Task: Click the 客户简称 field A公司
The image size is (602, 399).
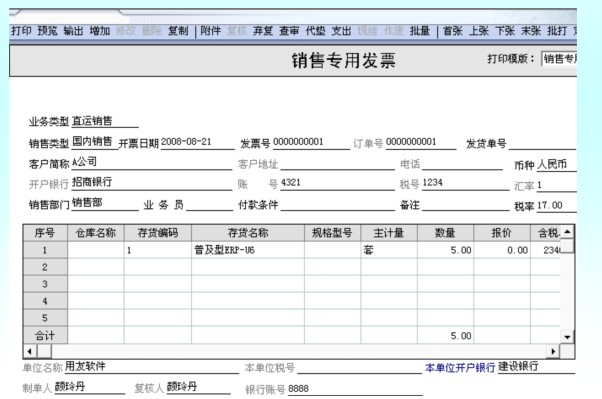Action: coord(152,163)
